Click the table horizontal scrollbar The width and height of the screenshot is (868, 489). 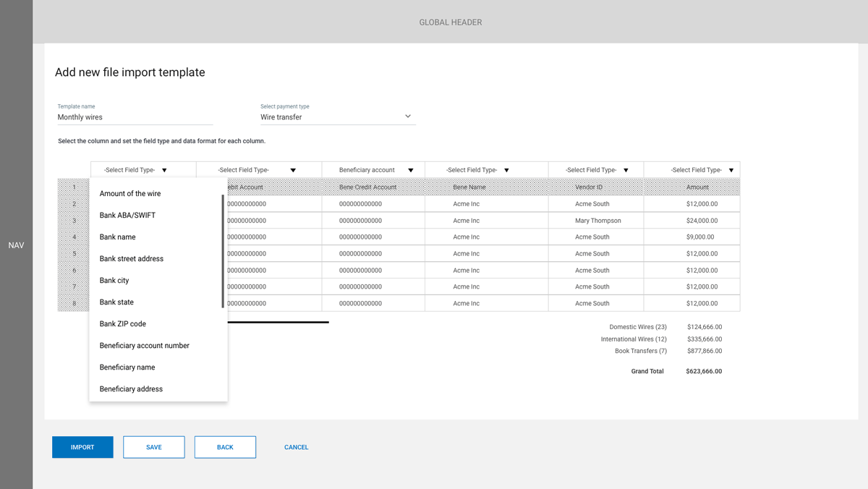278,322
